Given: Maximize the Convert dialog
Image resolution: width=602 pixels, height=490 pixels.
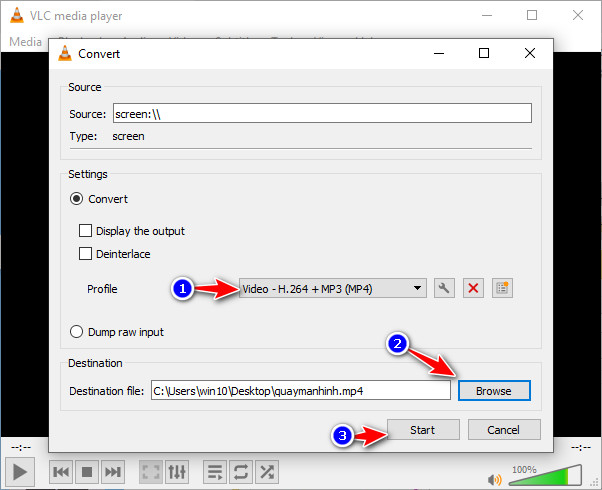Looking at the screenshot, I should [x=484, y=53].
